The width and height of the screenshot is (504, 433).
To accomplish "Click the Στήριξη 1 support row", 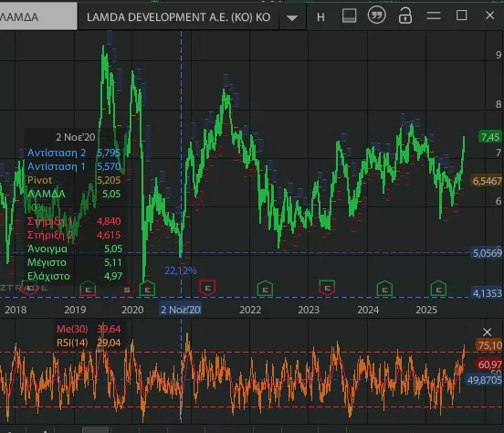I will pyautogui.click(x=74, y=221).
